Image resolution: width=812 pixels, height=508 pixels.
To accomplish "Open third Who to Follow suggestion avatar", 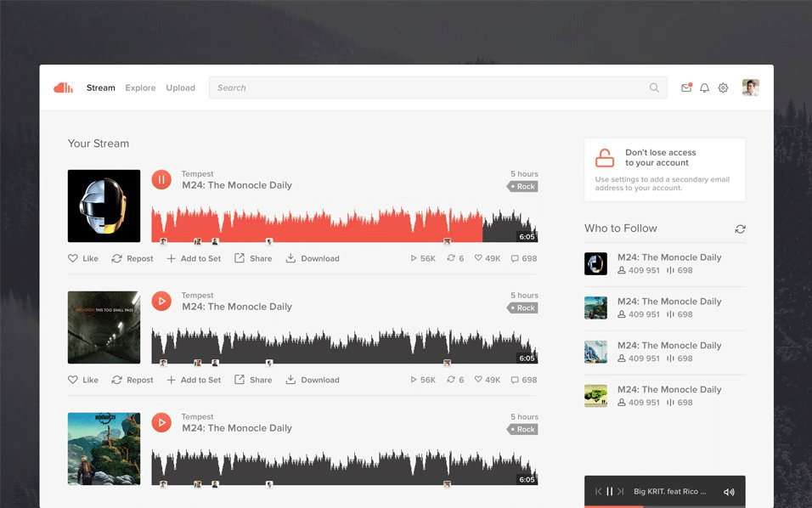I will 595,352.
